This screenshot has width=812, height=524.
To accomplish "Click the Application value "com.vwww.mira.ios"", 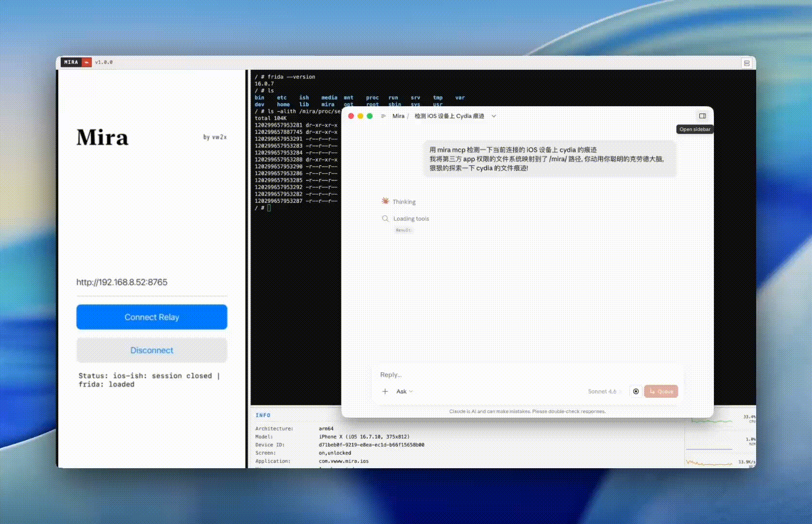I will (344, 461).
